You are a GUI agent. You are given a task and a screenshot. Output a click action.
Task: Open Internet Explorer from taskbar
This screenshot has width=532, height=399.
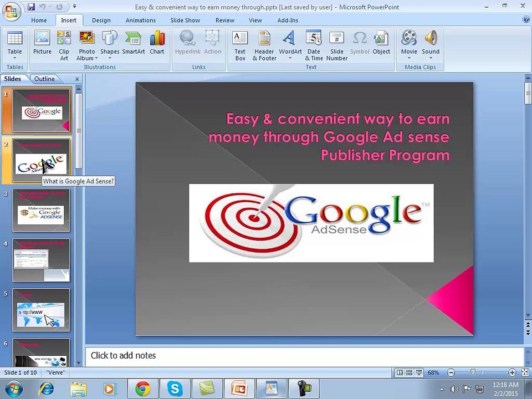click(46, 388)
